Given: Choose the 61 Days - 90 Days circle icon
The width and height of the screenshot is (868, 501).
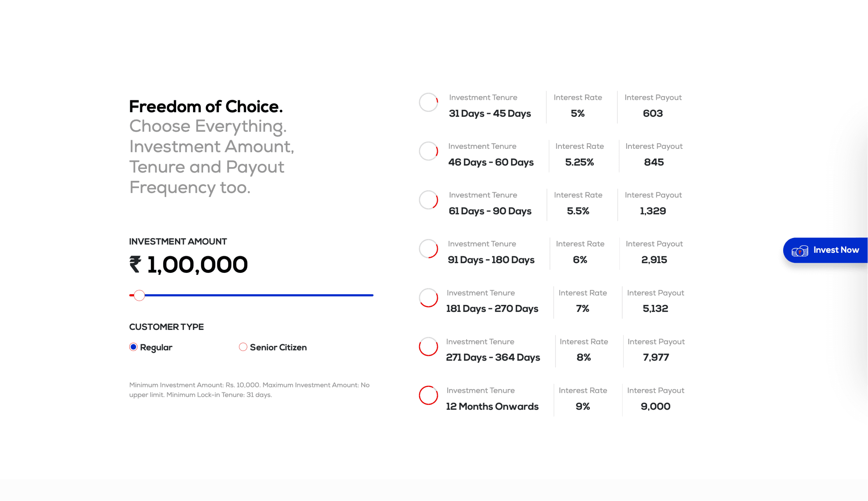Looking at the screenshot, I should click(428, 200).
